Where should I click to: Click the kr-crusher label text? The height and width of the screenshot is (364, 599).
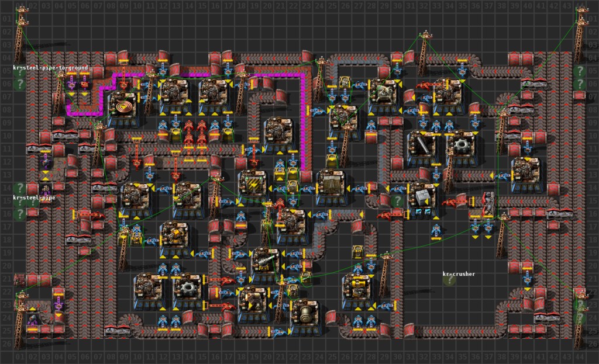[459, 273]
